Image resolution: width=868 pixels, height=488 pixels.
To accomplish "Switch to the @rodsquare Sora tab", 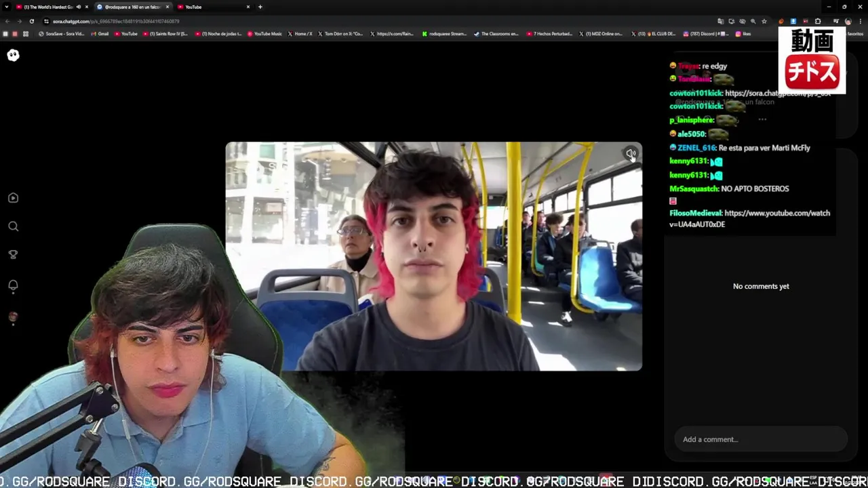I will pyautogui.click(x=132, y=7).
